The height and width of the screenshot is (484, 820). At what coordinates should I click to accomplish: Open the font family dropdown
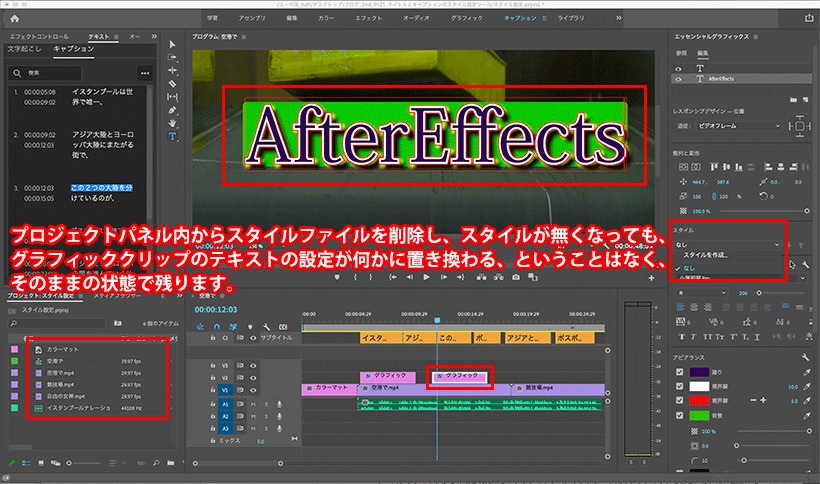click(742, 278)
